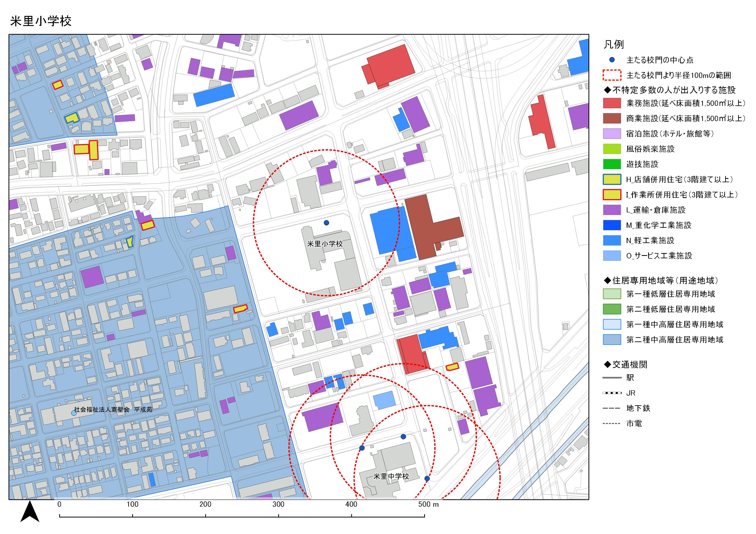Click the red dashed box legend icon
Viewport: 756px width, 534px height.
coord(612,75)
